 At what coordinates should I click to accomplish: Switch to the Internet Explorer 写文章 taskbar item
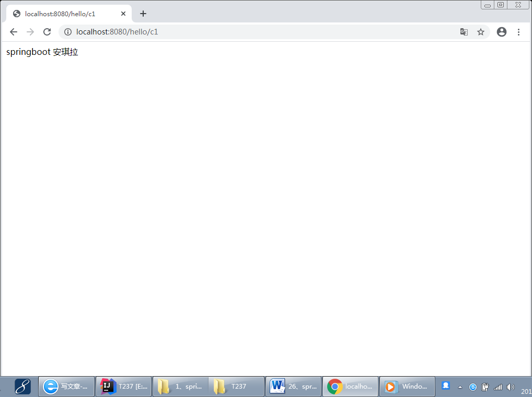[66, 387]
